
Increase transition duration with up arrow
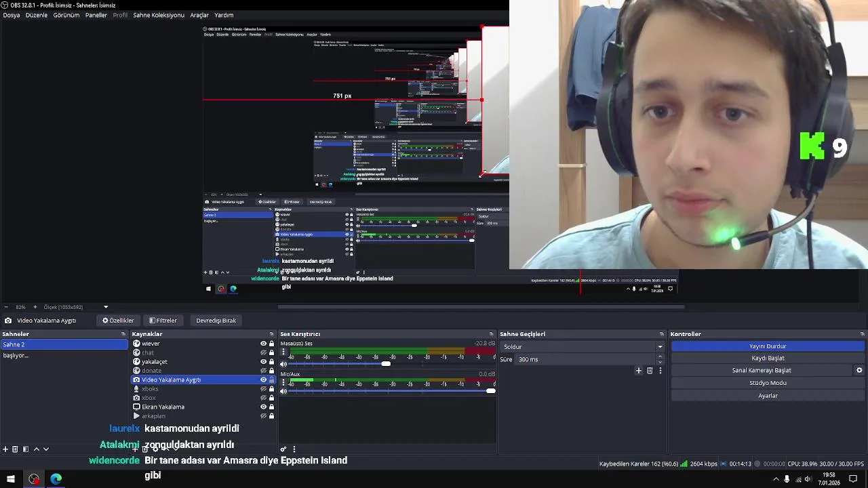click(x=660, y=357)
